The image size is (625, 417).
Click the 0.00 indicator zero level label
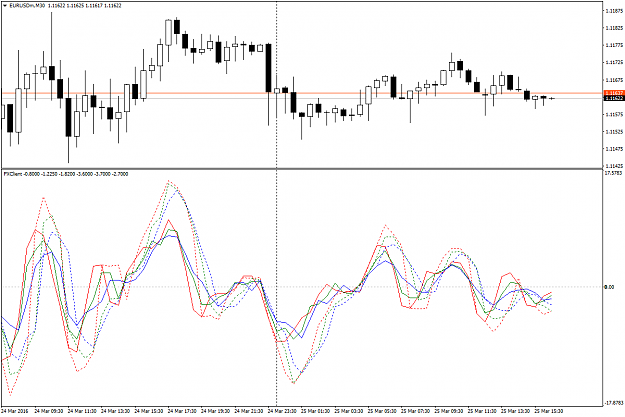coord(609,287)
